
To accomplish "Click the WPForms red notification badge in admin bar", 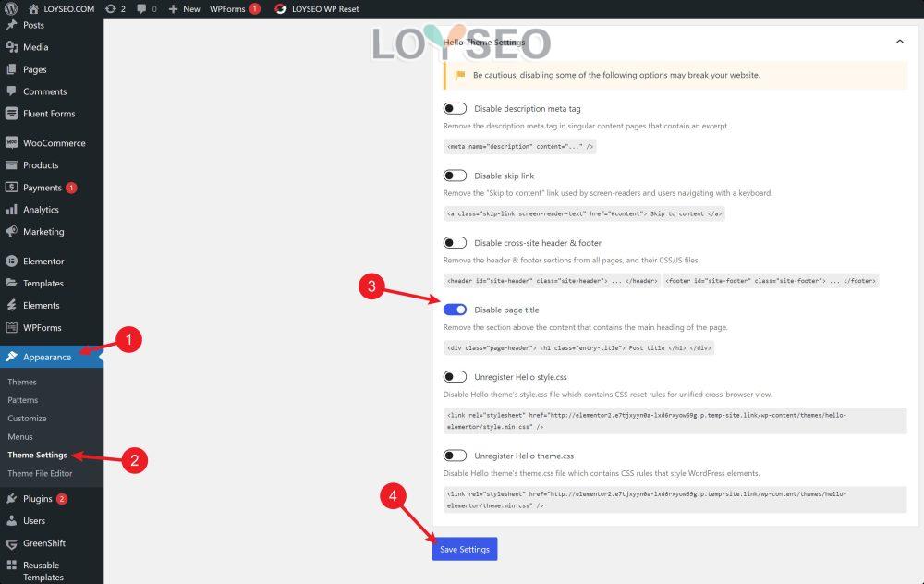I will click(x=255, y=9).
